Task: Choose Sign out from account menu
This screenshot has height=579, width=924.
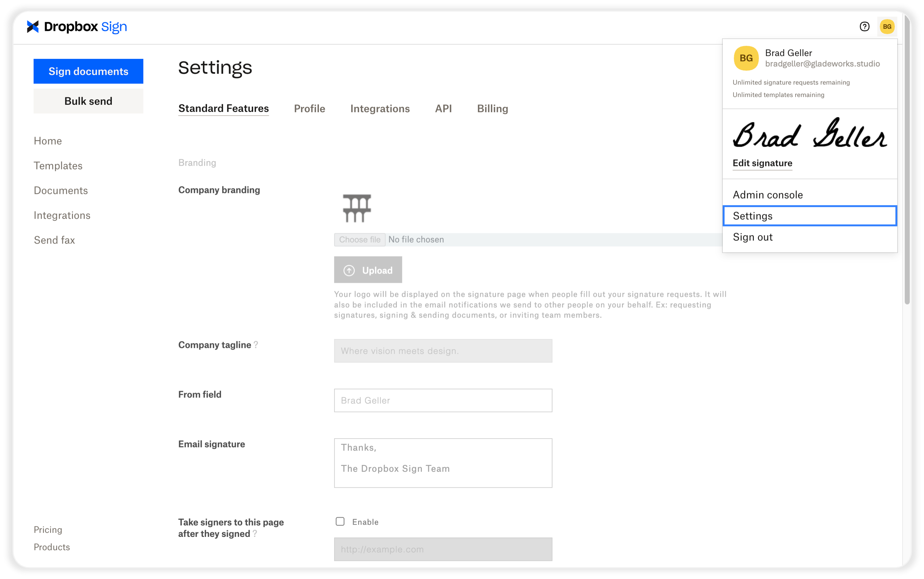Action: (x=809, y=237)
